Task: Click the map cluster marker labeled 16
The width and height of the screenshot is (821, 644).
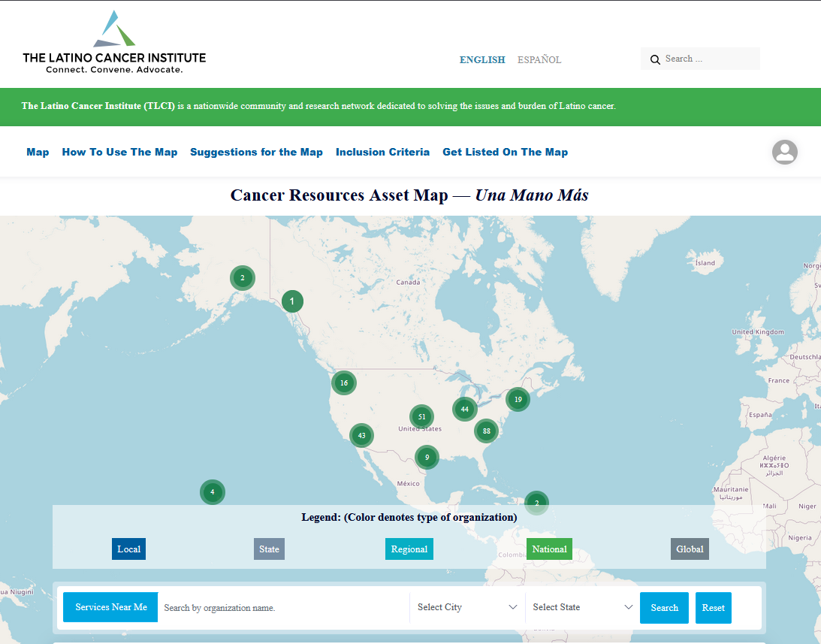Action: [x=344, y=382]
